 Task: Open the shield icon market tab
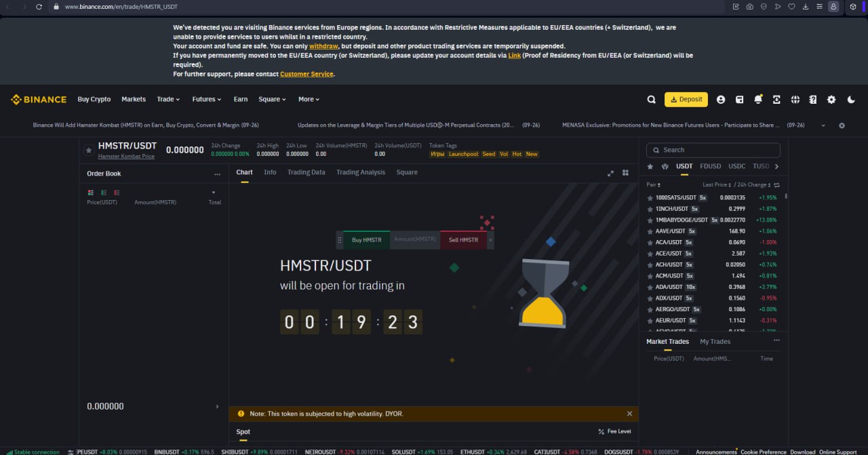[665, 166]
